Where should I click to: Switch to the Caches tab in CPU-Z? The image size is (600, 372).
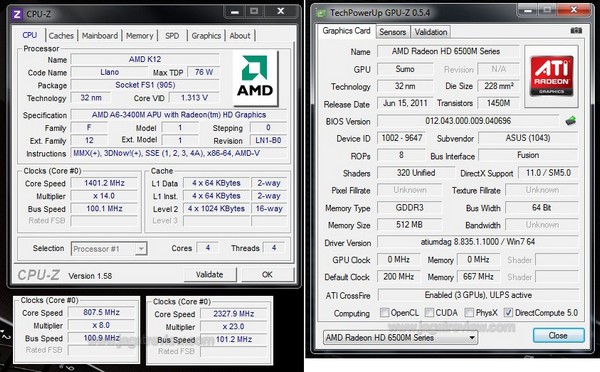click(61, 36)
